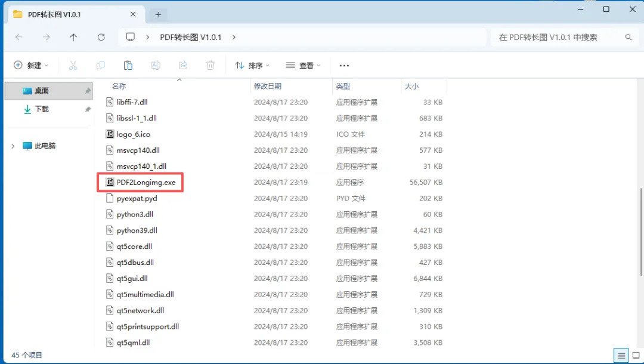The height and width of the screenshot is (364, 644).
Task: Click the logo_6.ico file icon
Action: pos(110,134)
